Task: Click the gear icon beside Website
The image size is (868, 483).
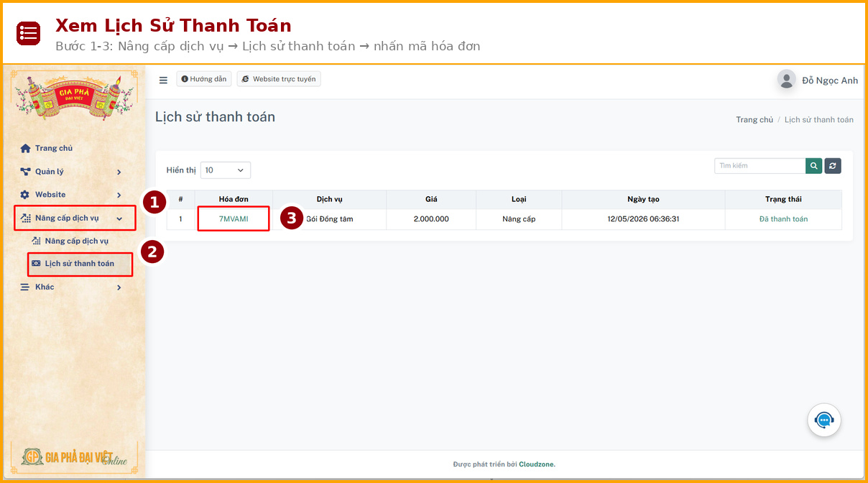Action: [x=25, y=195]
